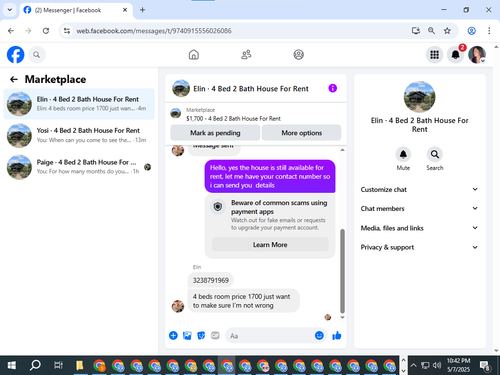Open the Facebook logo home link
500x375 pixels.
(x=16, y=55)
